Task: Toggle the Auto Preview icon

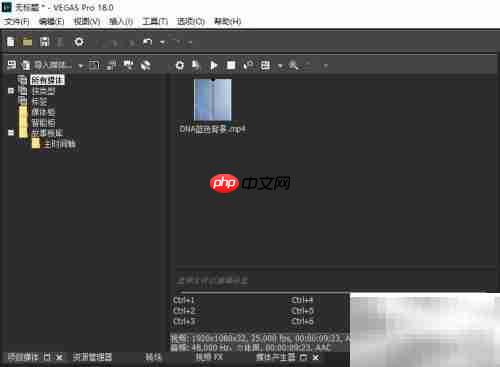Action: click(248, 65)
